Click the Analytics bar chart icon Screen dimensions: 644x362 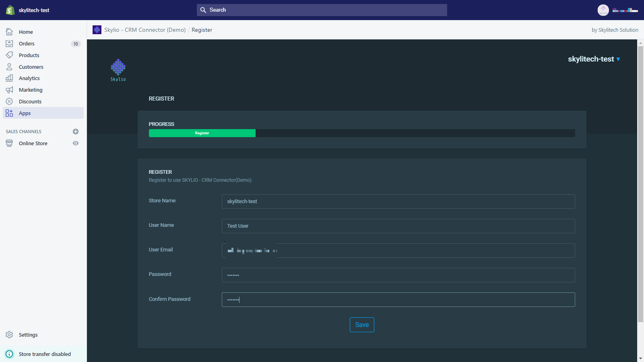(9, 78)
